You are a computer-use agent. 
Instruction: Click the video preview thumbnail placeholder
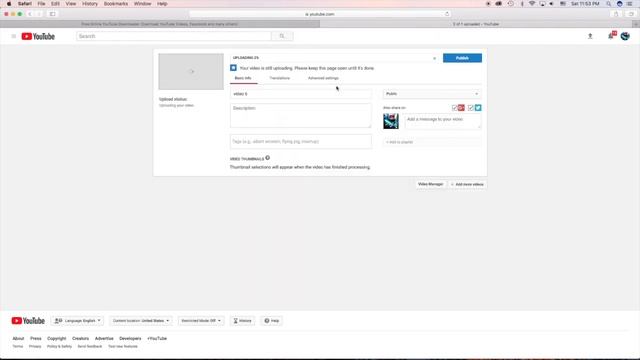click(x=191, y=71)
